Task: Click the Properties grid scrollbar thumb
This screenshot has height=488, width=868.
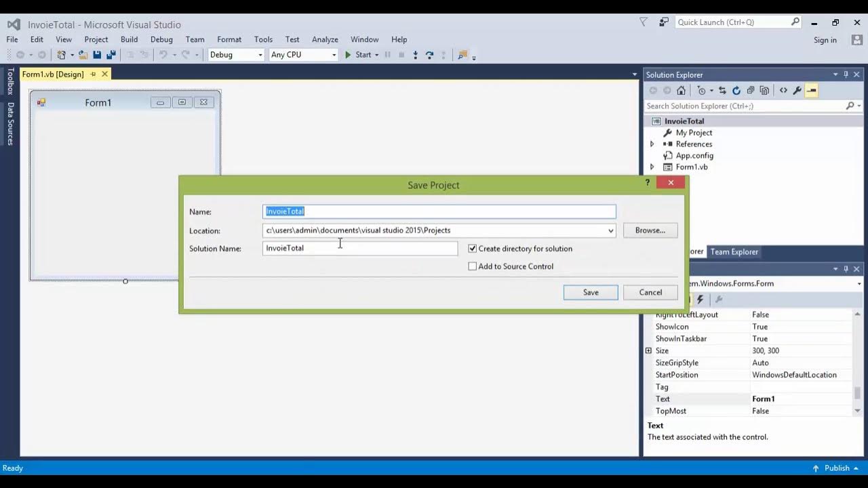Action: (x=858, y=393)
